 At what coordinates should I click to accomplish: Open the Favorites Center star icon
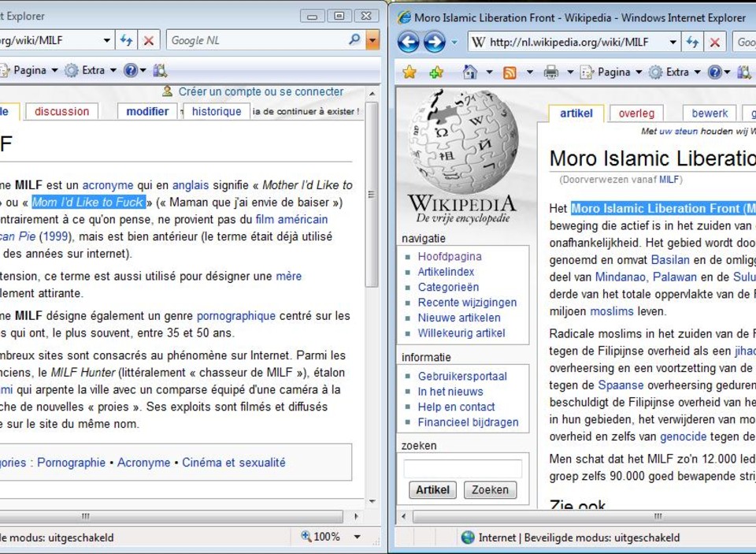[x=409, y=73]
